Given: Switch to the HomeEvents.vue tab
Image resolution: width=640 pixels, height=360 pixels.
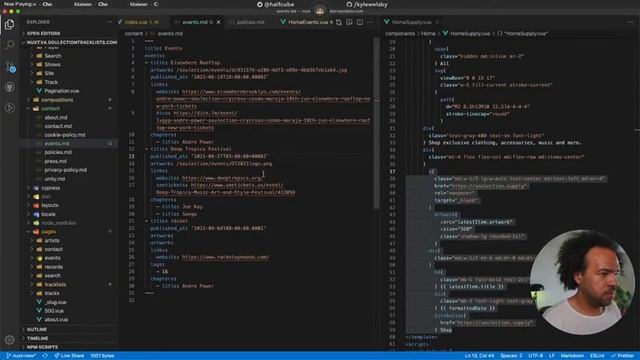Looking at the screenshot, I should [x=308, y=22].
